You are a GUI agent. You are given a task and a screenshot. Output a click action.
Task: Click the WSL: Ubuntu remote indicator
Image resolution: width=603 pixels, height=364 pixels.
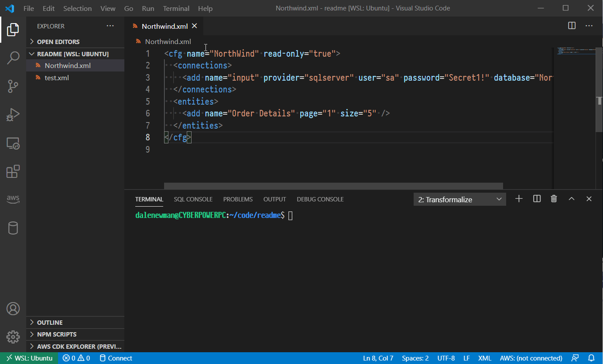[x=29, y=358]
